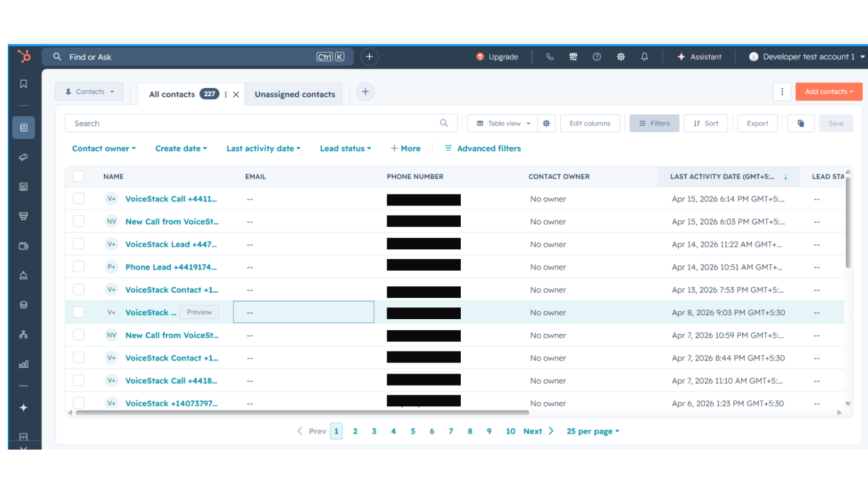Open the Marketing megaphone sidebar icon
868x489 pixels.
pos(24,157)
